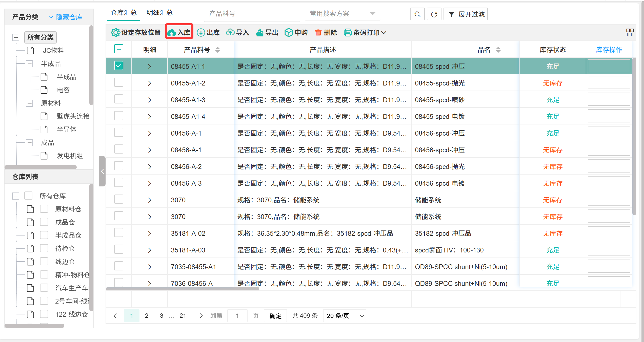The image size is (644, 342).
Task: Click the 入库 cloud icon
Action: [172, 33]
